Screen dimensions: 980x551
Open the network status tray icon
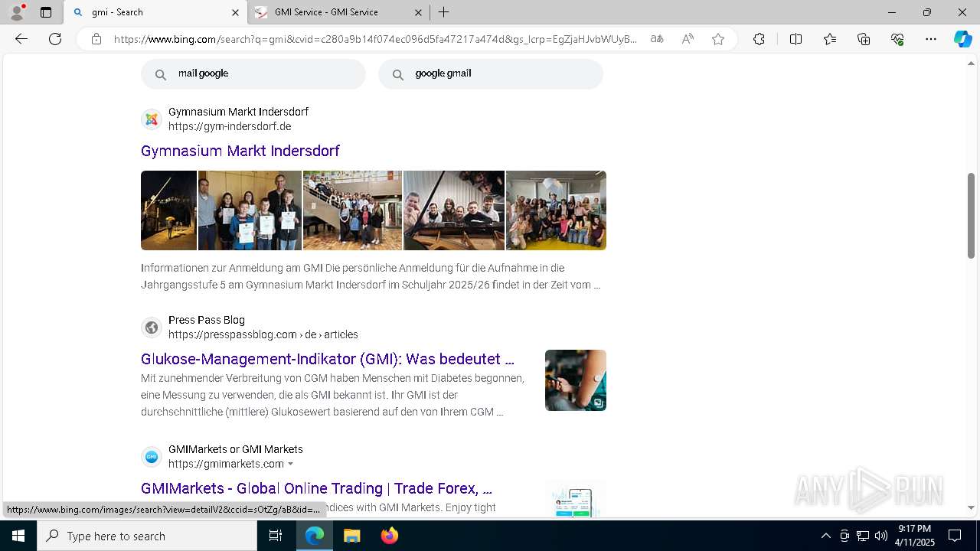click(863, 536)
